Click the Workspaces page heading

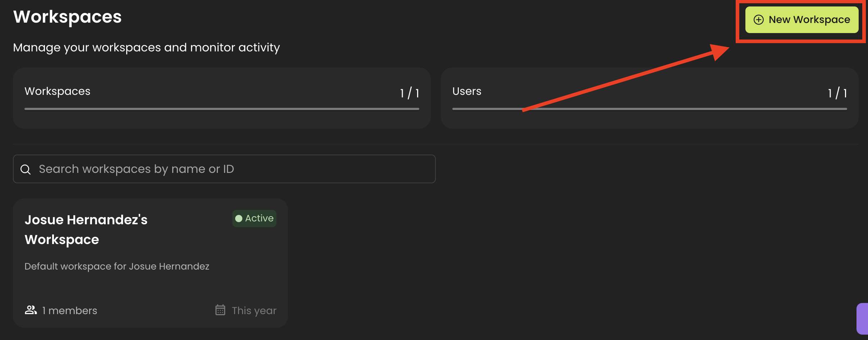pos(68,17)
